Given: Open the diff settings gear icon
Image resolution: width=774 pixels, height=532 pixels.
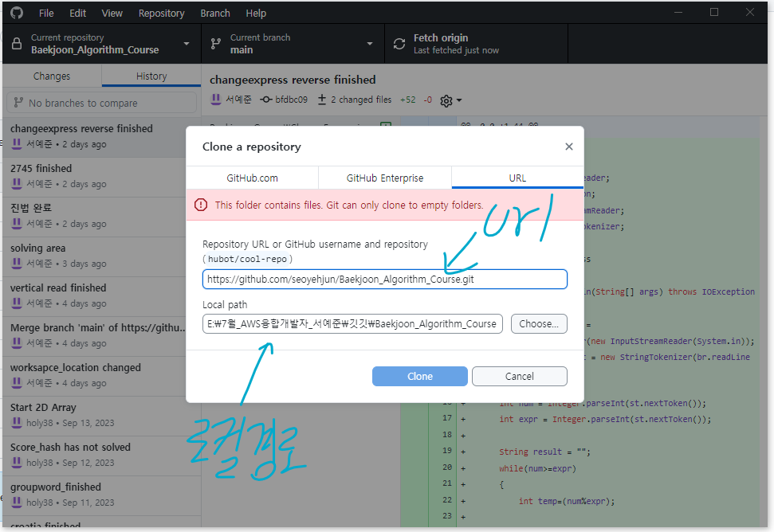Looking at the screenshot, I should 446,100.
